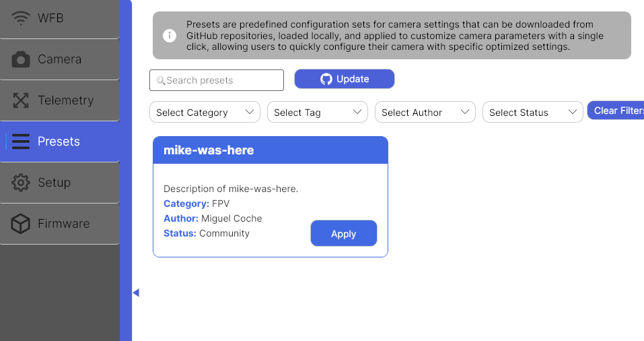
Task: Click the Firmware cube icon
Action: coord(21,224)
